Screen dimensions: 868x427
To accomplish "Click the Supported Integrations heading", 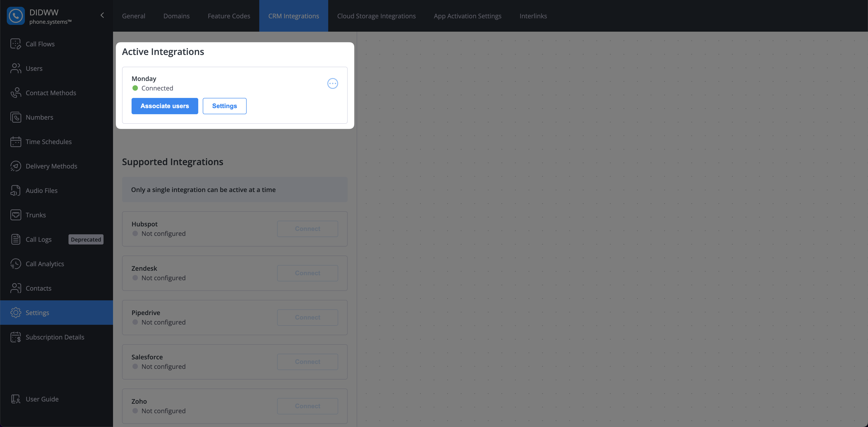I will (172, 162).
